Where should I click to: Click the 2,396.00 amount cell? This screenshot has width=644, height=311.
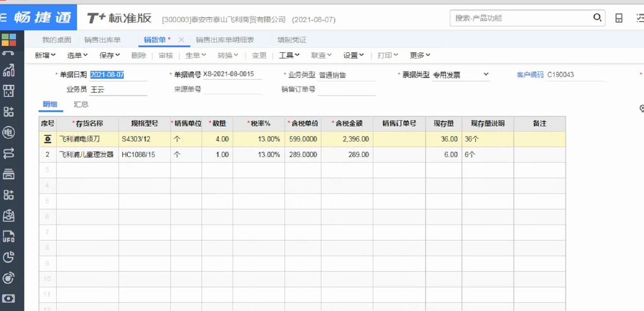point(347,139)
